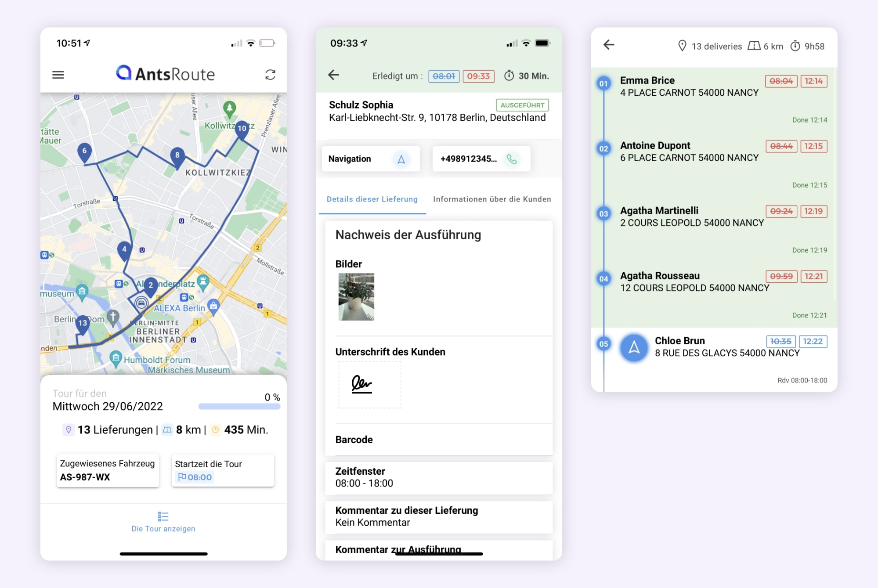Go back from Schulz Sophia delivery
The image size is (878, 588).
click(x=334, y=75)
